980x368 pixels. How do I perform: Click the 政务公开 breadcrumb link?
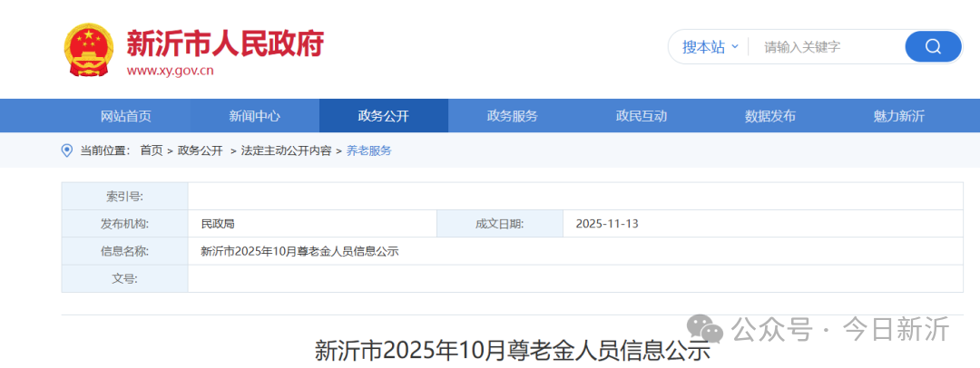[200, 150]
